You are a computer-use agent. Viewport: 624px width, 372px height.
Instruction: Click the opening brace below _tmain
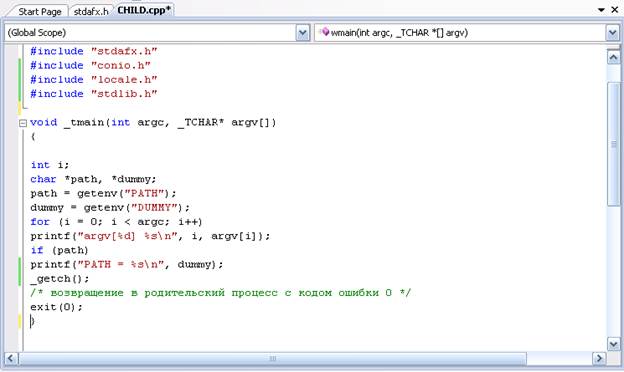(33, 137)
